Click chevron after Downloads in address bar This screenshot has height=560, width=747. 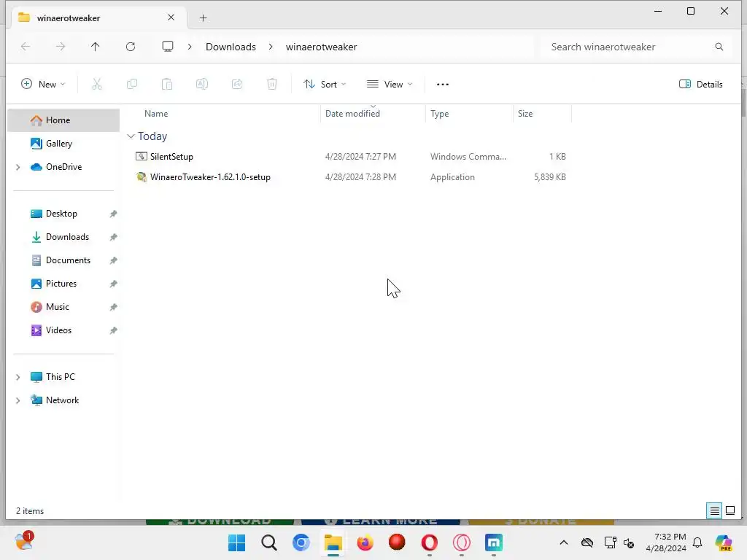tap(271, 47)
